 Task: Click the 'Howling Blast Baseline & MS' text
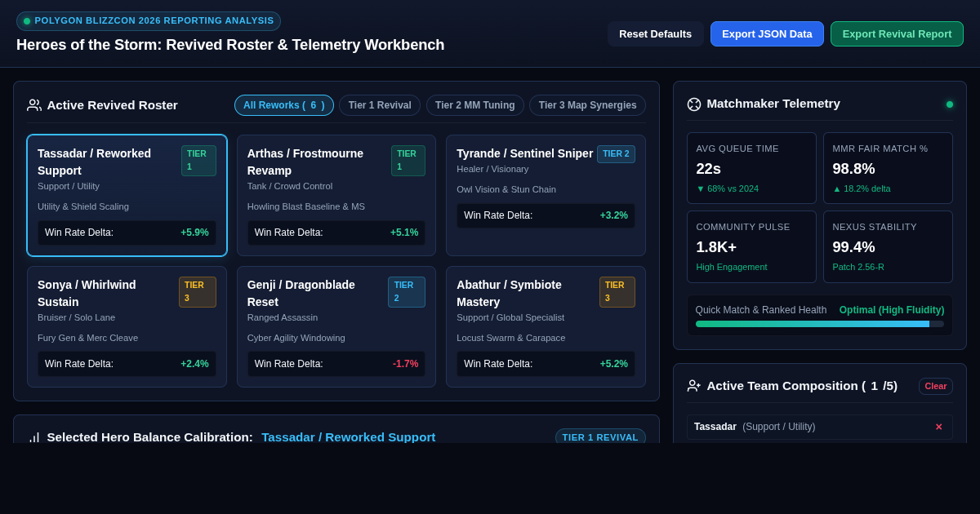[x=306, y=206]
